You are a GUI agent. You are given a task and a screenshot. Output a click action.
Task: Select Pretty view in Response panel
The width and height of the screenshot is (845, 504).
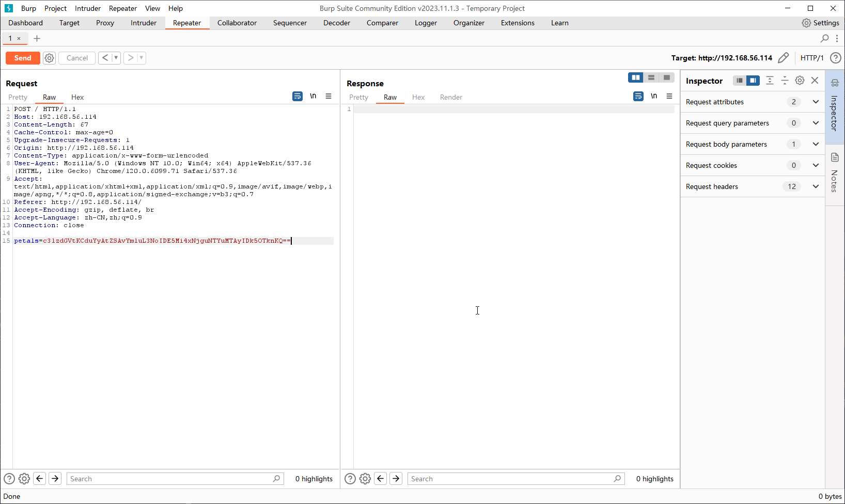[358, 97]
